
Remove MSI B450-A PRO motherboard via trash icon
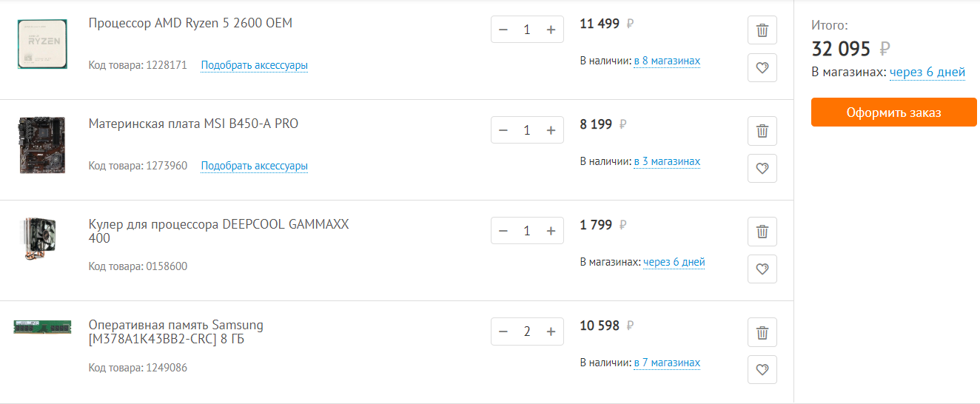762,131
